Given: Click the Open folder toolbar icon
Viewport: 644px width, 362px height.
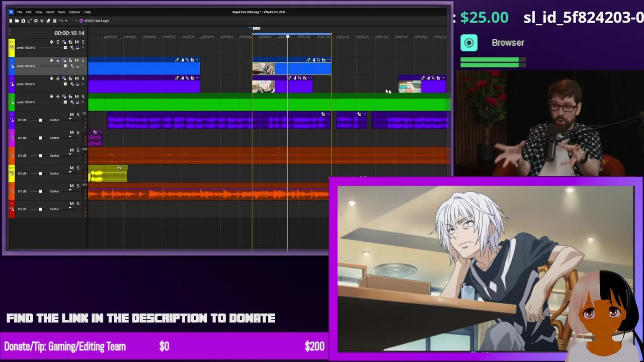Looking at the screenshot, I should [x=17, y=21].
